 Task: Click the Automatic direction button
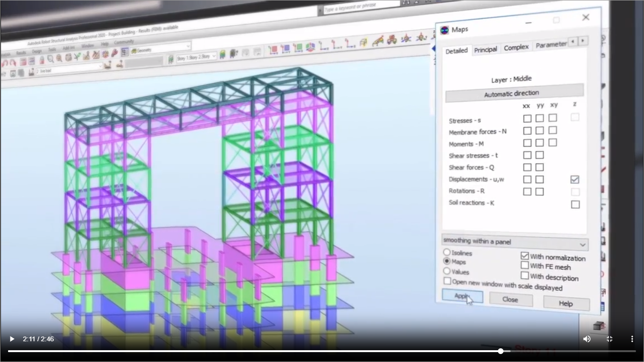(514, 93)
